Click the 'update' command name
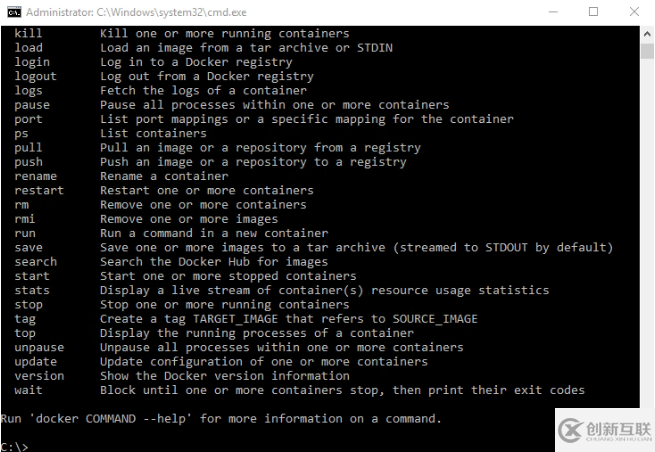The image size is (655, 452). [36, 362]
